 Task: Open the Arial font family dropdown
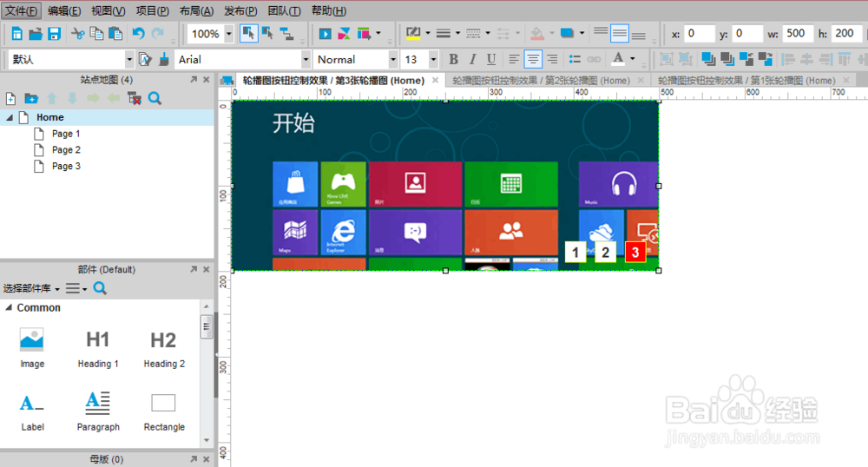coord(306,59)
